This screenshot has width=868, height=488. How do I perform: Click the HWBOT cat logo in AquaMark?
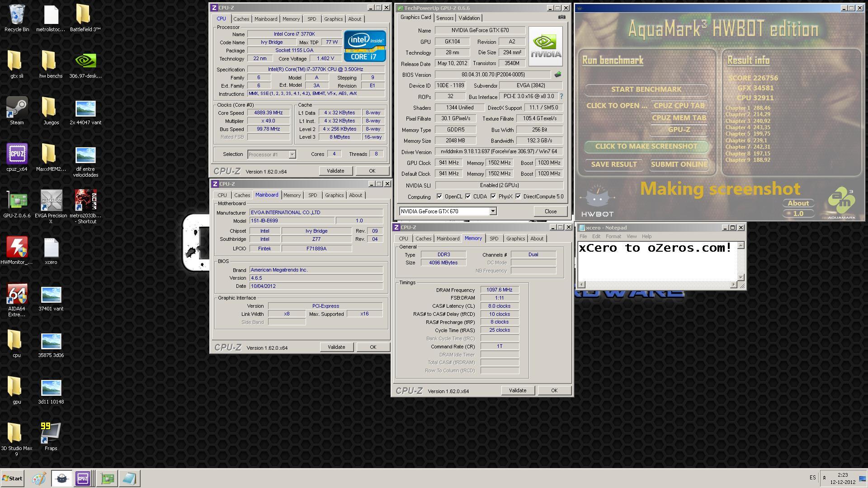point(597,202)
